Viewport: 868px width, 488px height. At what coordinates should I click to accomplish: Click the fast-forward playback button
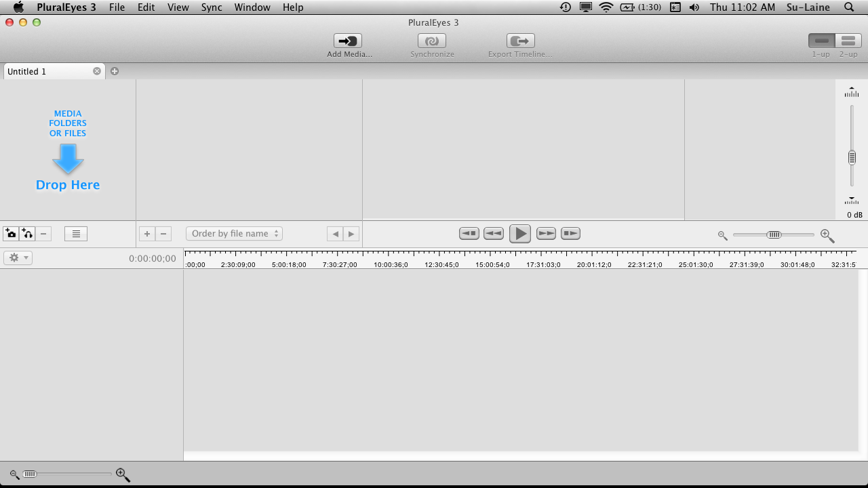tap(546, 234)
